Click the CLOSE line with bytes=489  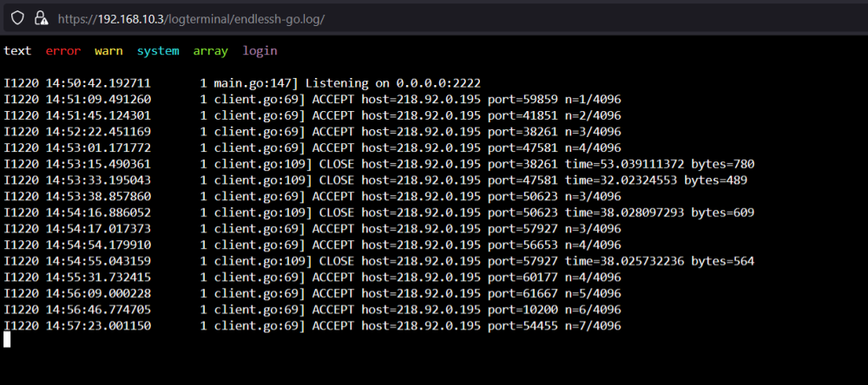coord(375,180)
